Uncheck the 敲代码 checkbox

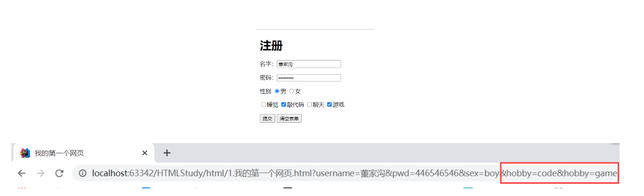pos(283,104)
